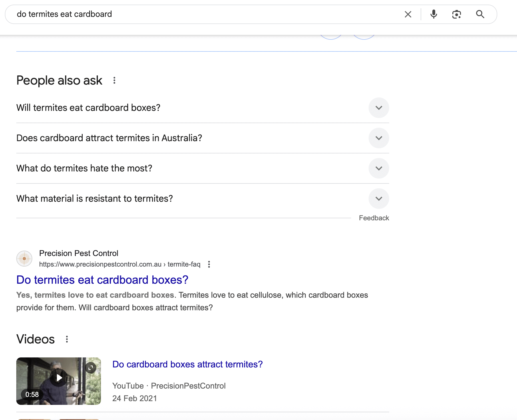Open People also ask options menu
This screenshot has height=420, width=517.
click(x=114, y=81)
